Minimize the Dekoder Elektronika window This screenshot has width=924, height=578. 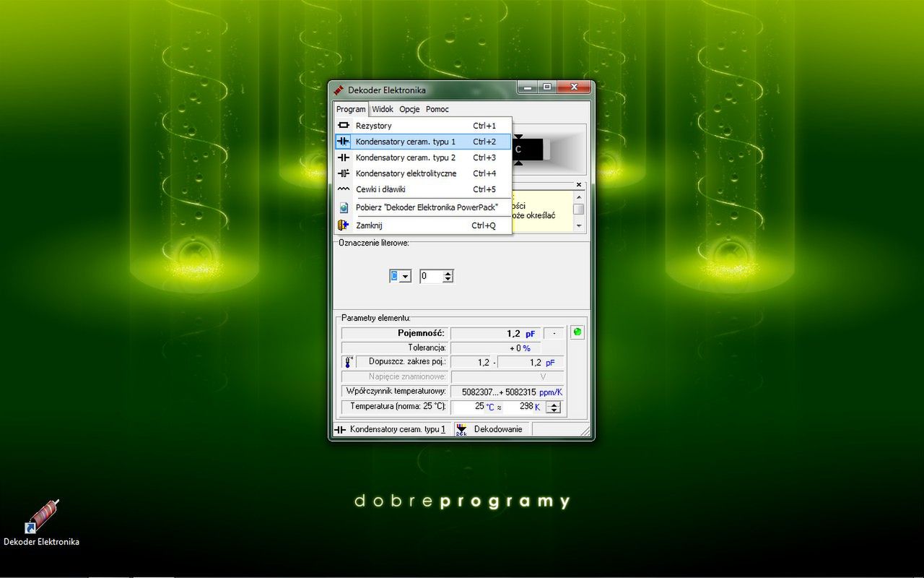[528, 87]
